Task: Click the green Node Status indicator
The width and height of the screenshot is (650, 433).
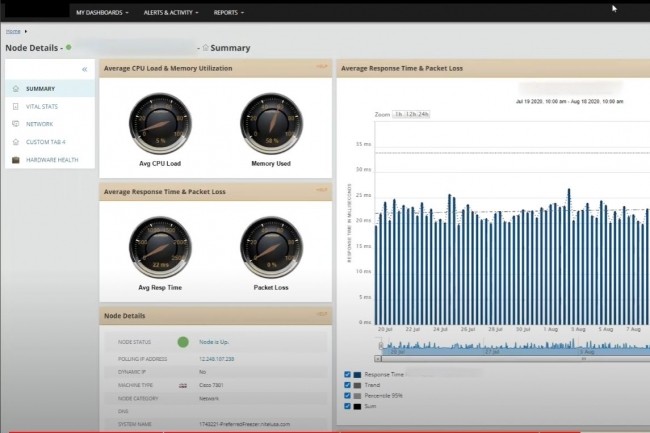Action: pos(183,342)
